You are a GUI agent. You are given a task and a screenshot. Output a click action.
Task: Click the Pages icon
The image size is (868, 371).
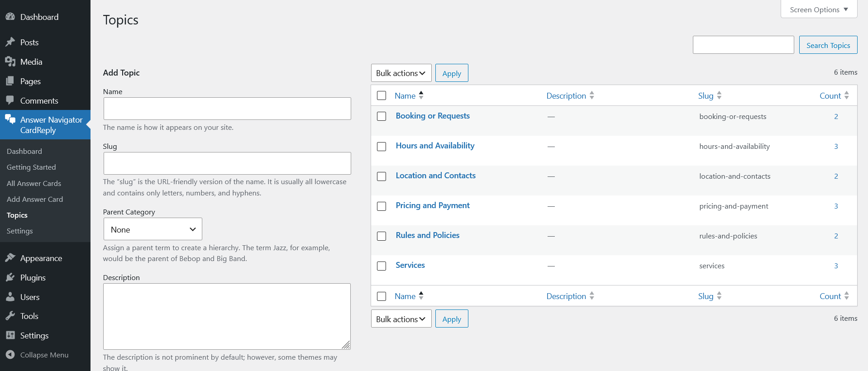click(x=10, y=81)
